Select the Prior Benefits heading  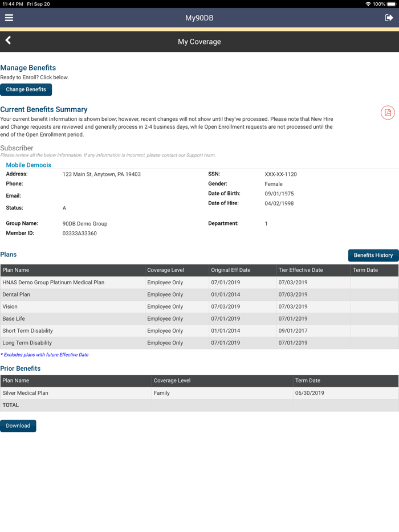(x=21, y=369)
